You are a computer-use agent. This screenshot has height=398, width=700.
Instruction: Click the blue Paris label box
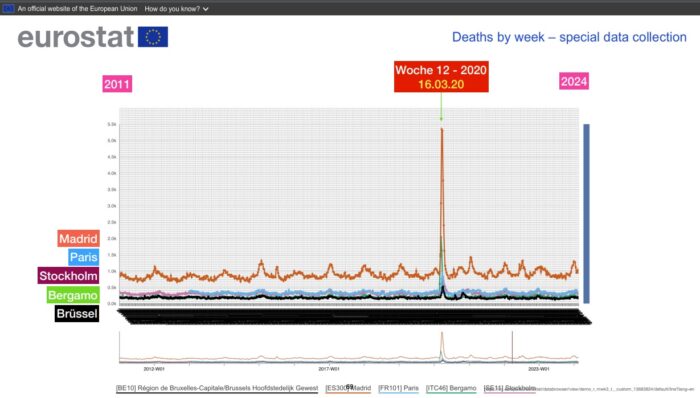coord(83,257)
